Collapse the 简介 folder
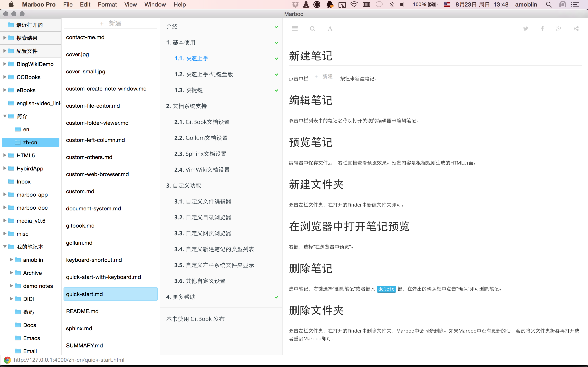The width and height of the screenshot is (588, 367). tap(5, 116)
